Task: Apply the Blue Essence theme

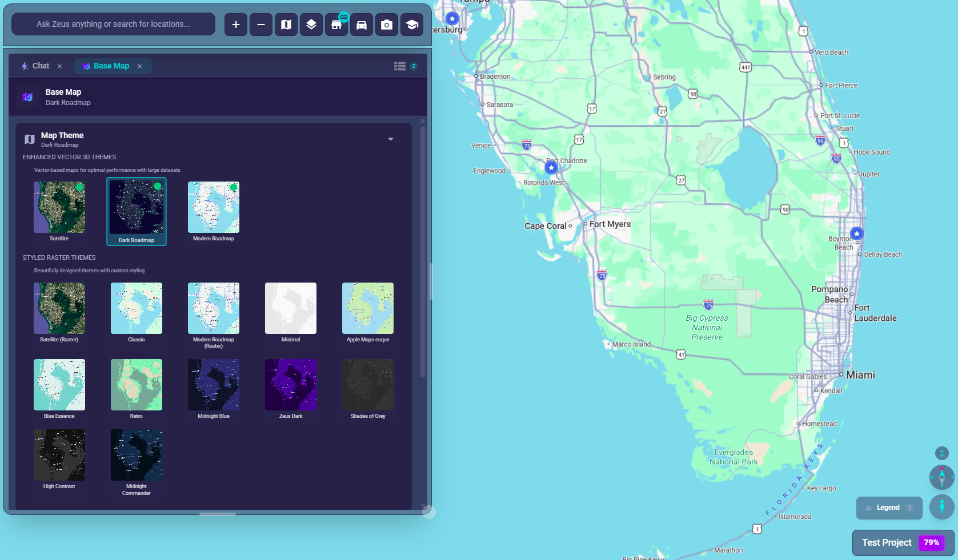Action: 59,389
